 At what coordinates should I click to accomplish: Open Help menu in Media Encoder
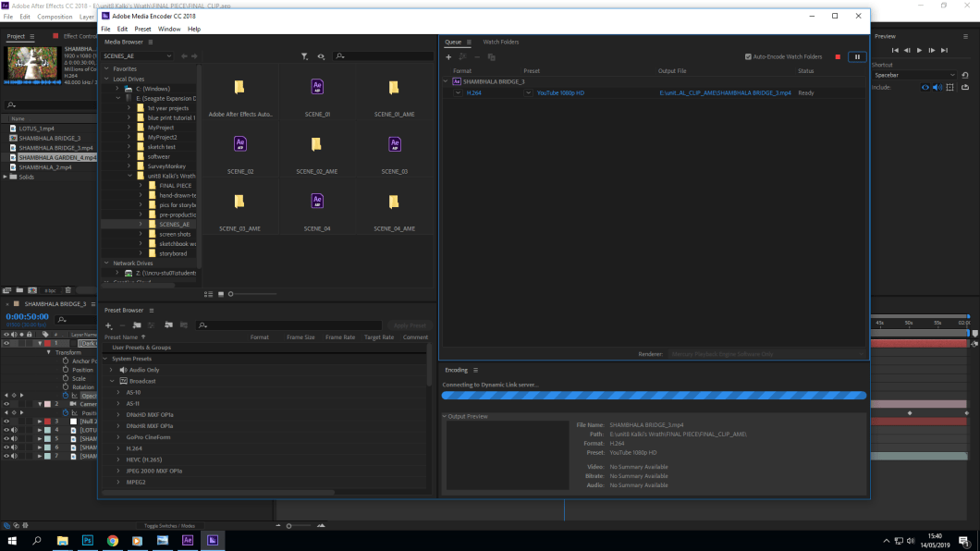click(194, 29)
